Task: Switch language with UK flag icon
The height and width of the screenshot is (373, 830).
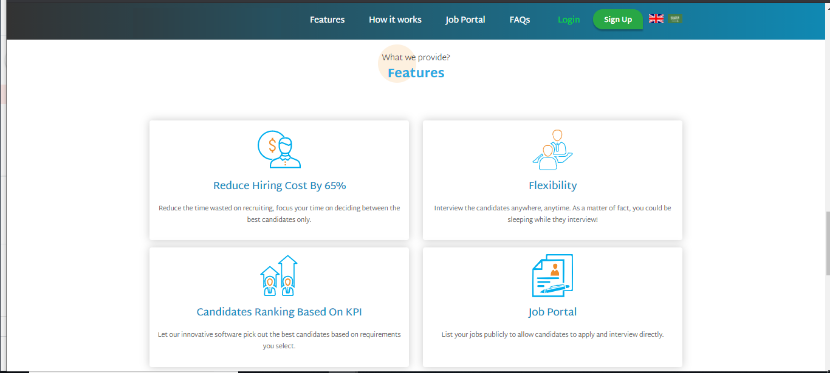Action: click(x=656, y=19)
